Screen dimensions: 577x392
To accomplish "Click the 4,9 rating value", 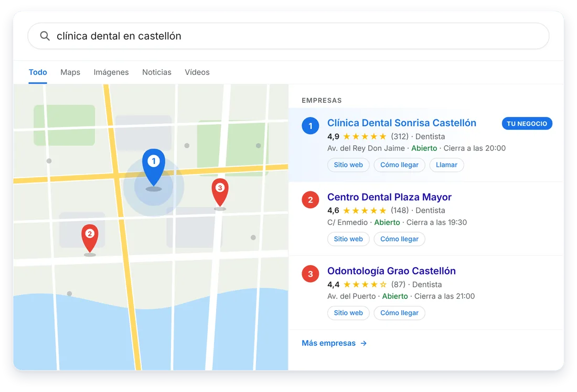I will pos(334,136).
